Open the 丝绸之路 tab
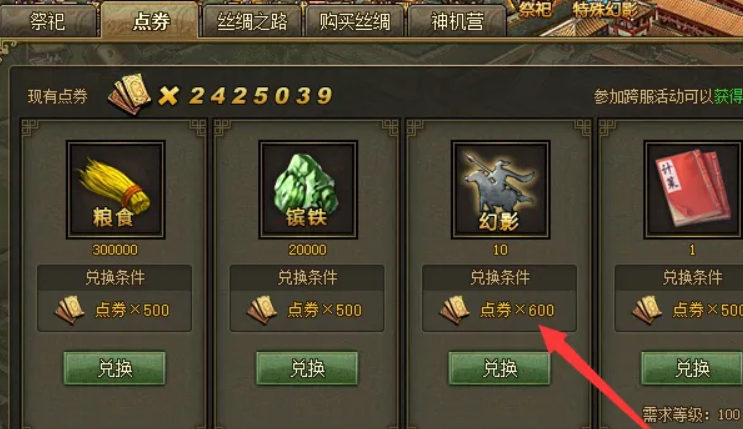Image resolution: width=743 pixels, height=429 pixels. (252, 22)
